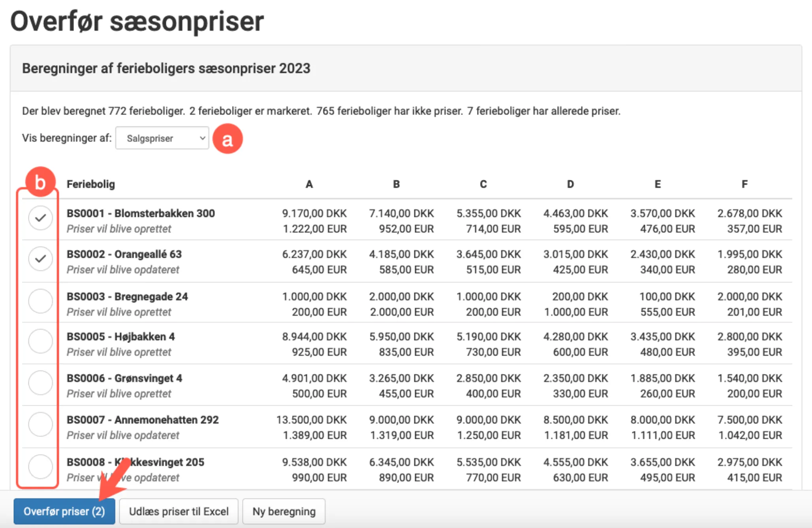Viewport: 812px width, 528px height.
Task: Click 'Udlæs priser til Excel'
Action: 179,511
